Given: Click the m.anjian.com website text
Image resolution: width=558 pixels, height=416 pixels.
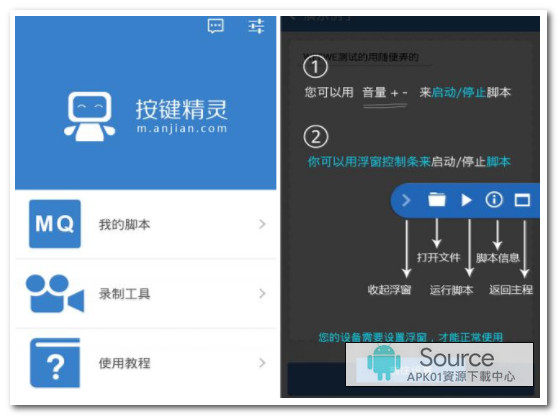Looking at the screenshot, I should [182, 128].
